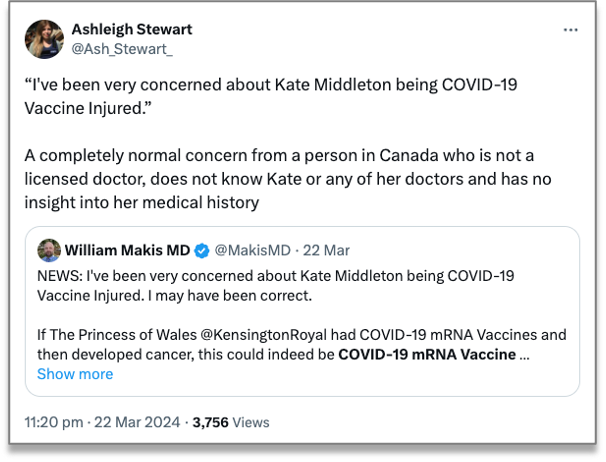
Task: Open Ashleigh Stewart's display name link
Action: tap(131, 29)
